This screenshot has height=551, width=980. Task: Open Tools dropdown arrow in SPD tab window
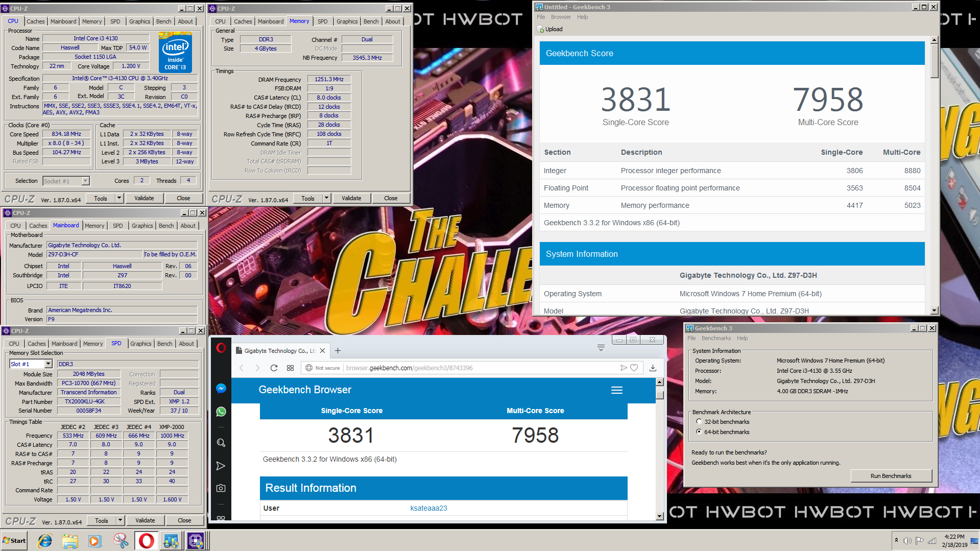(x=120, y=520)
